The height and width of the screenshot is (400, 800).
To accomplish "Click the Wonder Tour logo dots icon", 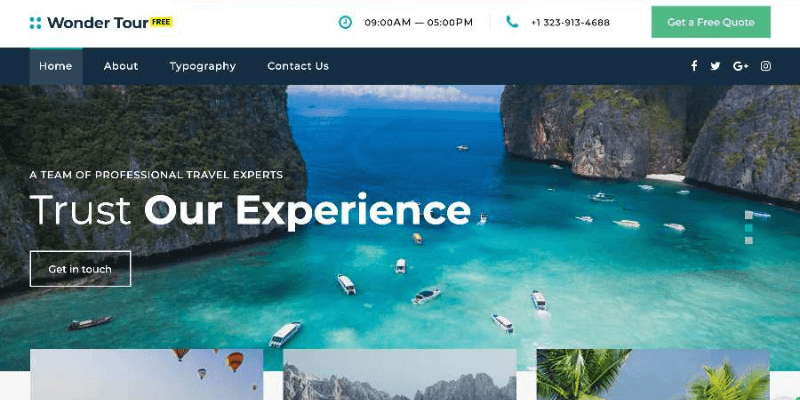I will click(x=35, y=22).
